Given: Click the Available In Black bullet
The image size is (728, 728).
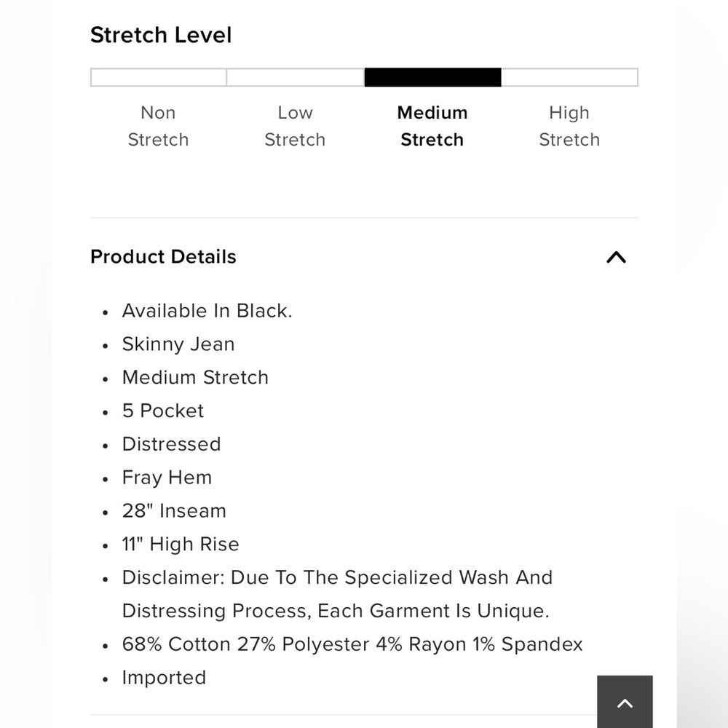Looking at the screenshot, I should coord(207,311).
